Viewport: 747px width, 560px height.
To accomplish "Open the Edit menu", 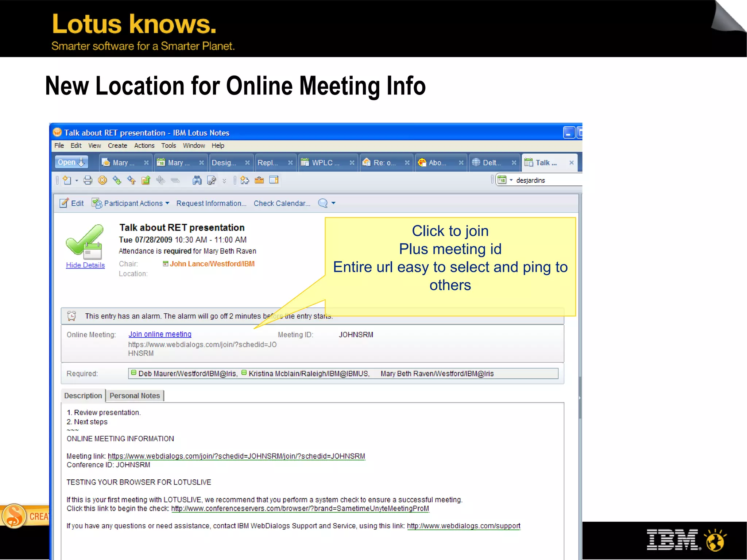I will (x=76, y=146).
